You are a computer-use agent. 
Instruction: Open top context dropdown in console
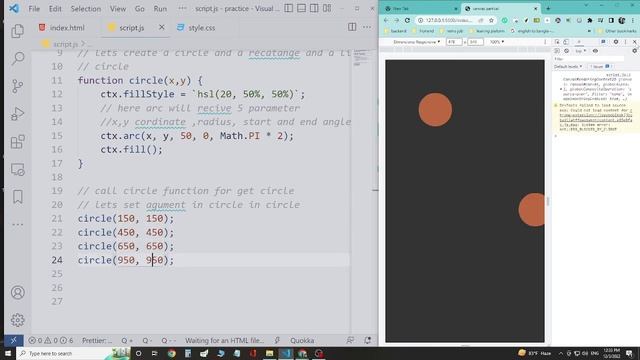tap(581, 51)
